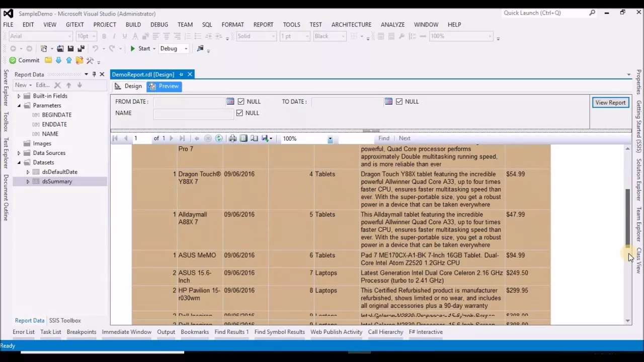Viewport: 644px width, 362px height.
Task: Open the GITEXT menu
Action: (x=74, y=24)
